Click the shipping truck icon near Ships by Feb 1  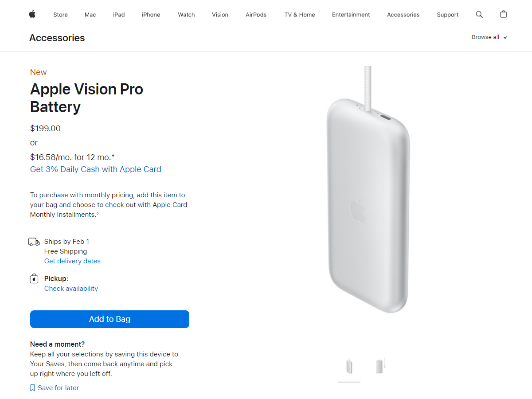[x=34, y=242]
